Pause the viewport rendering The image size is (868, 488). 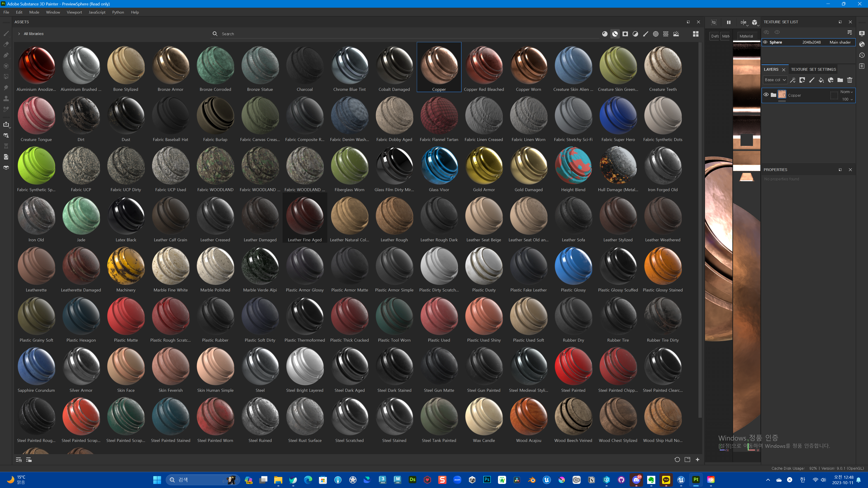click(729, 23)
